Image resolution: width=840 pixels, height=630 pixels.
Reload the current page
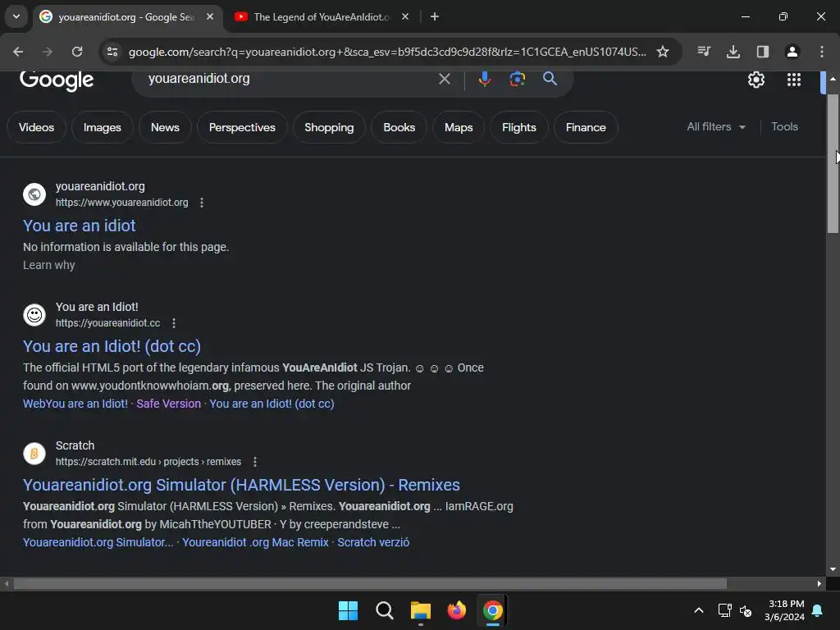[x=77, y=52]
